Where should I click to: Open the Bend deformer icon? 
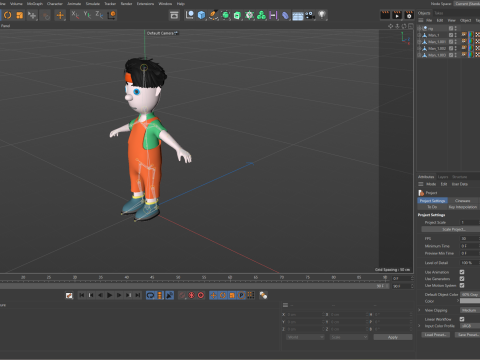coord(285,15)
